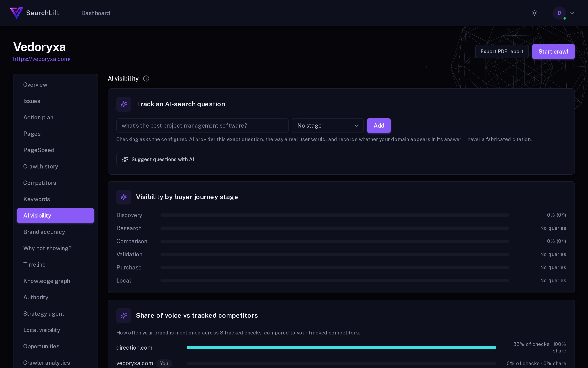Open PageSpeed in the sidebar

click(x=55, y=150)
